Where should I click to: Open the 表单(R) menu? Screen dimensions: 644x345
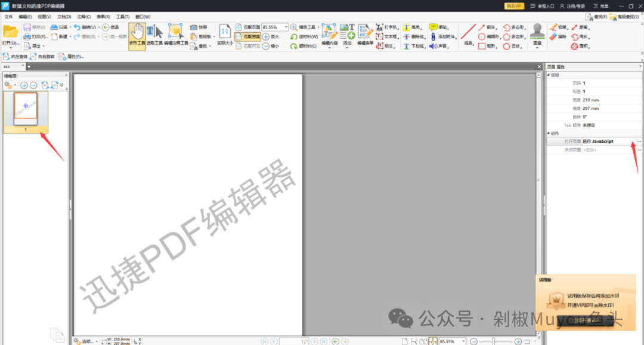(x=103, y=17)
